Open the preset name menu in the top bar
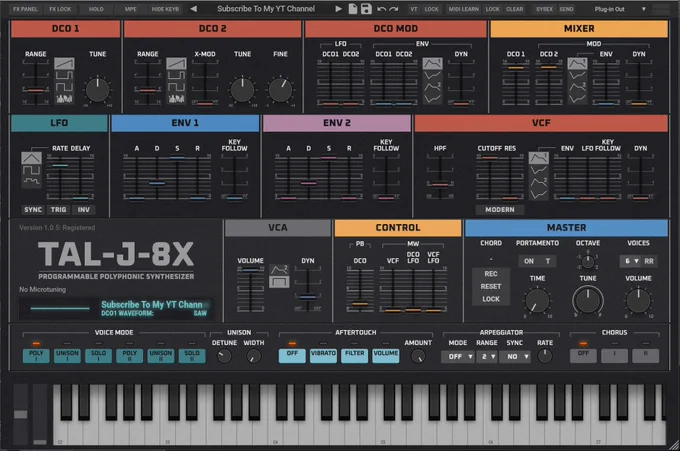This screenshot has height=451, width=680. point(266,9)
